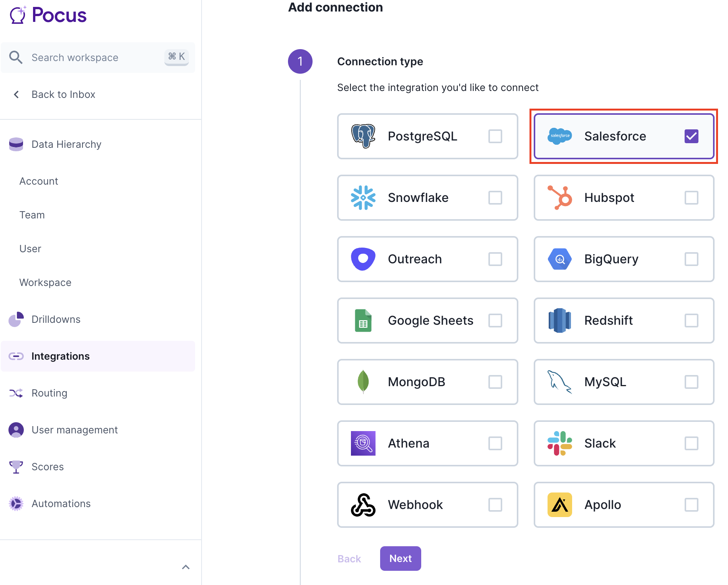Open Account in Data Hierarchy

tap(39, 181)
